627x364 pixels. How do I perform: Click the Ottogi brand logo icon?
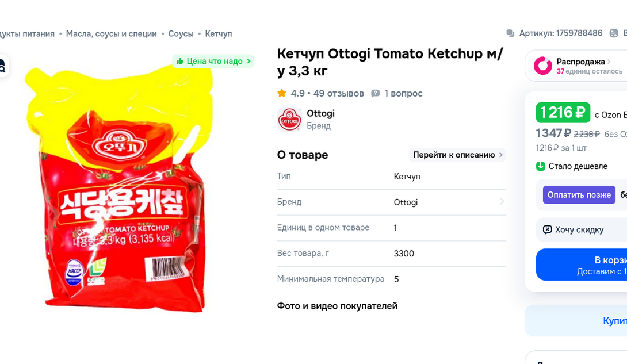pos(289,119)
